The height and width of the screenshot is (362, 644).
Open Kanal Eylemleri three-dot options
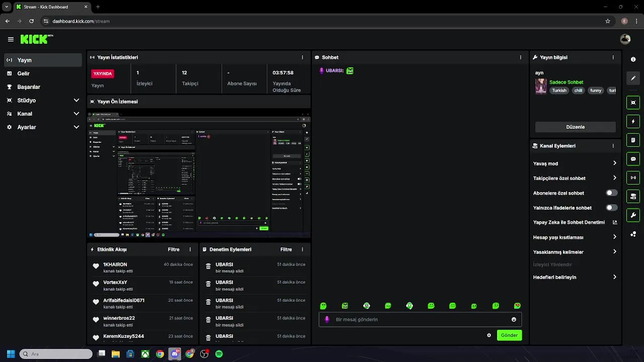point(613,146)
